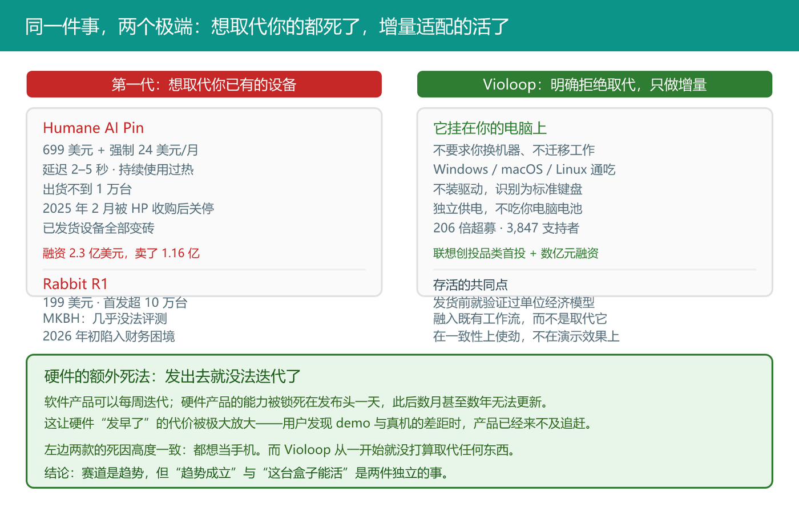Viewport: 799px width, 532px height.
Task: Click the line "699 美元 + 强制 24 美元/月"
Action: click(120, 150)
